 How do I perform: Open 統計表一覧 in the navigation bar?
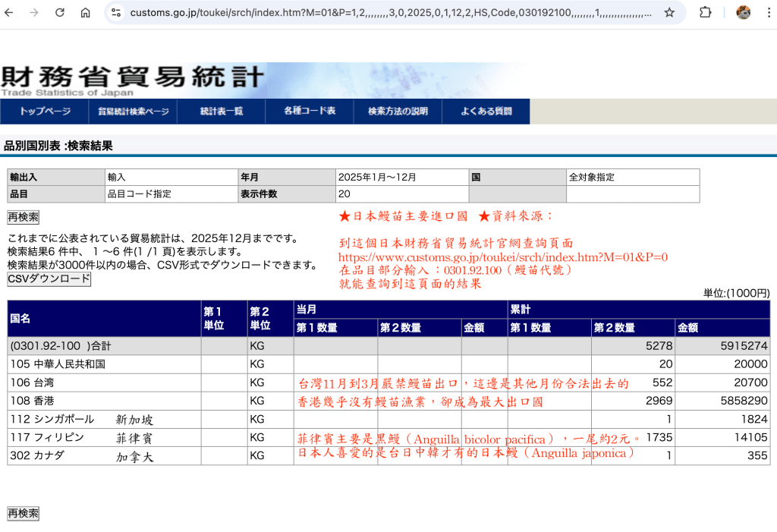pos(222,112)
